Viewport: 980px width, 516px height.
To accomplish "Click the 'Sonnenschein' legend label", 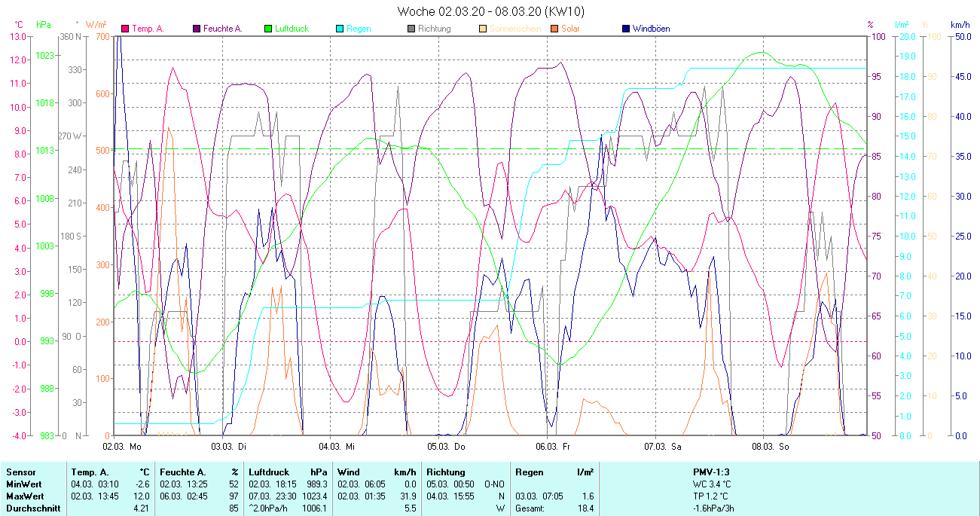I will [x=514, y=29].
